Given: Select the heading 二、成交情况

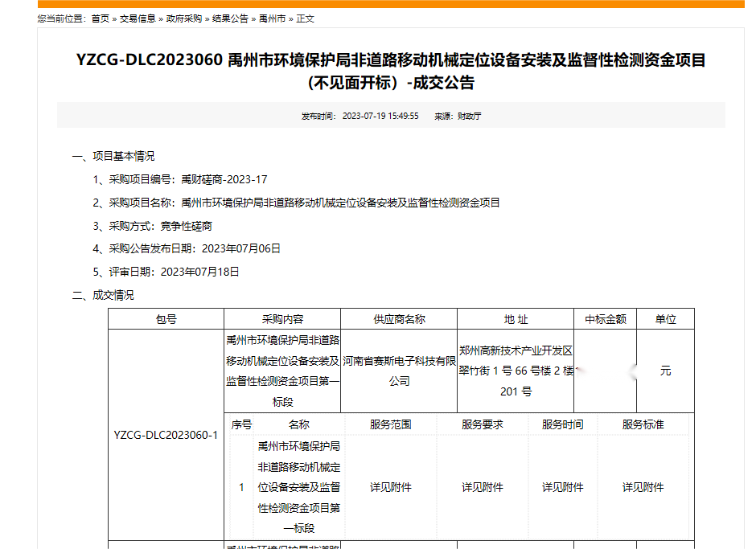Looking at the screenshot, I should point(103,295).
